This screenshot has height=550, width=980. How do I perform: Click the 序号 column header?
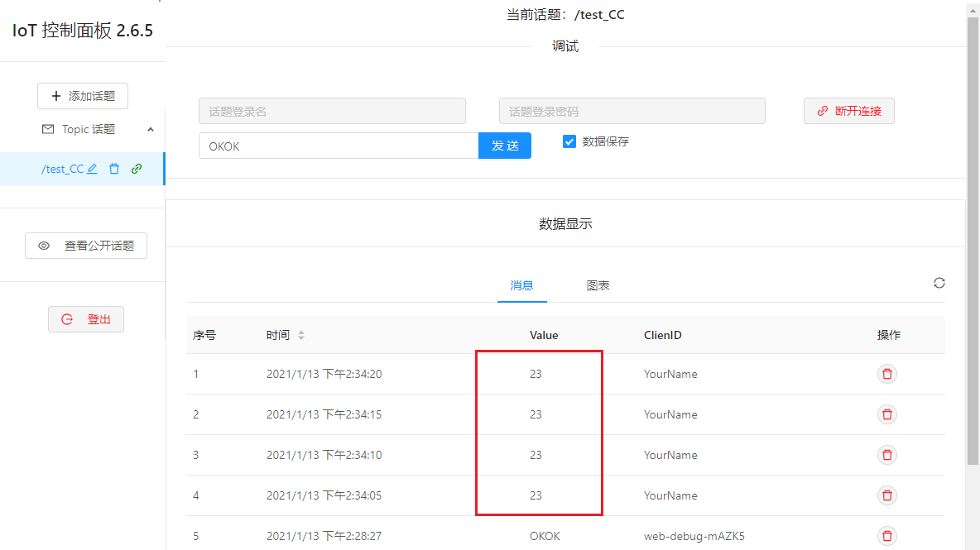tap(204, 335)
